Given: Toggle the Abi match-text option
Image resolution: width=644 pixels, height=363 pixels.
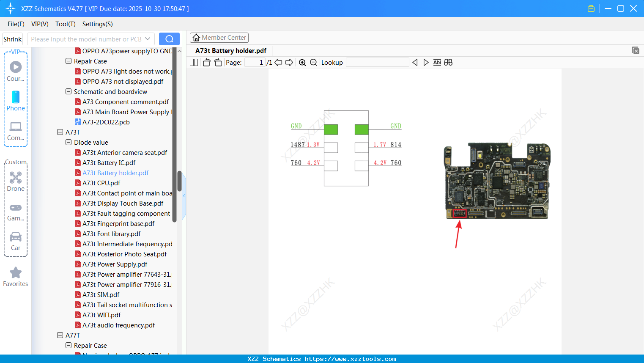Looking at the screenshot, I should (x=437, y=63).
